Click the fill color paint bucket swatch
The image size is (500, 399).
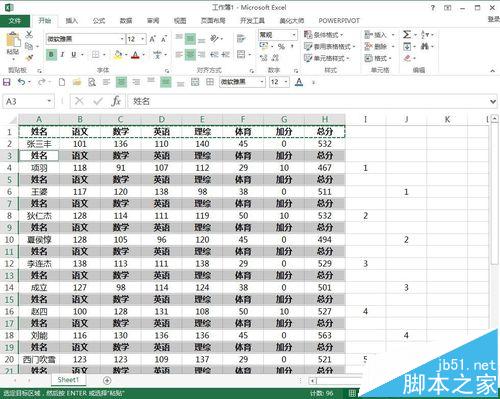[118, 55]
